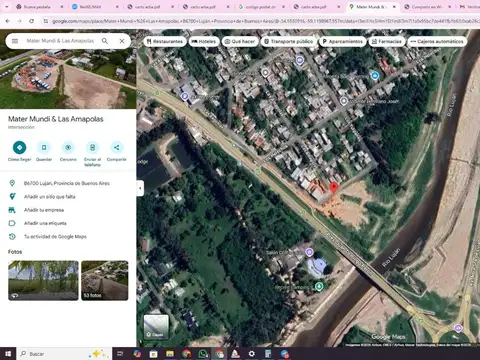Click the magnifier search icon in search box
480x360 pixels.
pyautogui.click(x=105, y=41)
